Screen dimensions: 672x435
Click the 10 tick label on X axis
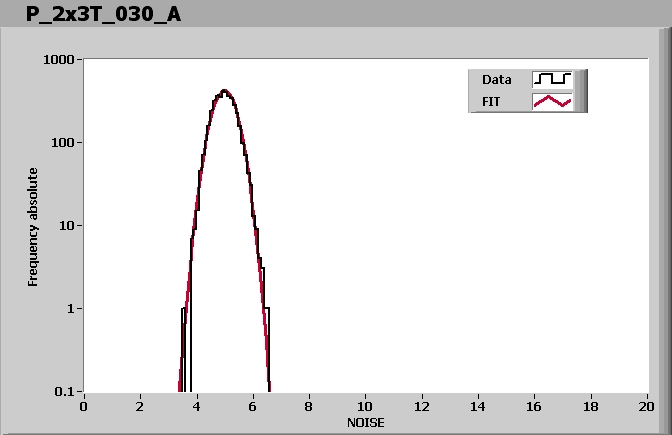coord(365,406)
